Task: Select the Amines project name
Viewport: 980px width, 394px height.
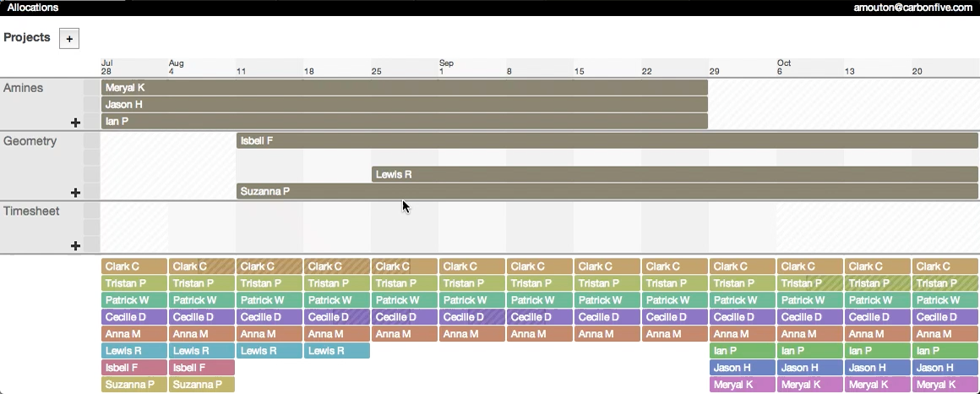Action: click(x=23, y=88)
